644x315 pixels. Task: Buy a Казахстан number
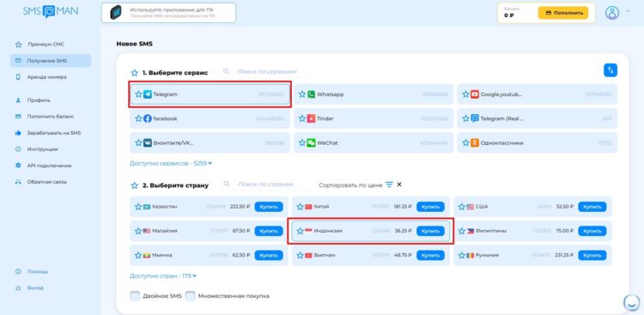[x=269, y=207]
